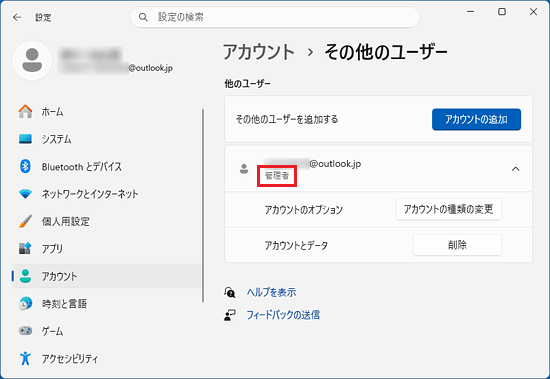
Task: Click the Bluetooth icon in sidebar
Action: click(x=25, y=166)
